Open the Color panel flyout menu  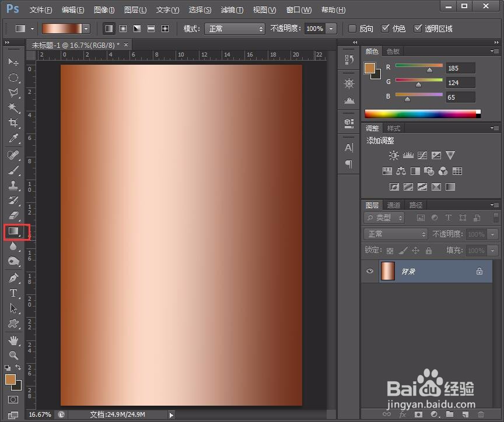click(495, 51)
